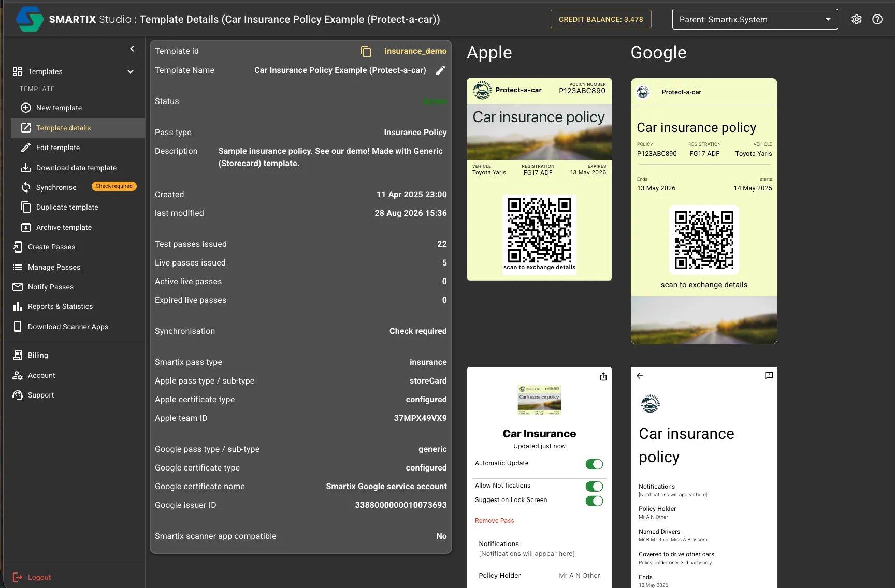This screenshot has height=588, width=895.
Task: Click the Support headset icon
Action: 18,395
